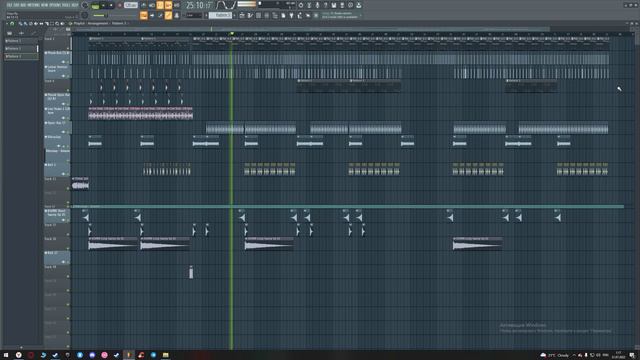The height and width of the screenshot is (360, 640).
Task: Toggle the green Pat/Song mode switch
Action: pyautogui.click(x=95, y=6)
